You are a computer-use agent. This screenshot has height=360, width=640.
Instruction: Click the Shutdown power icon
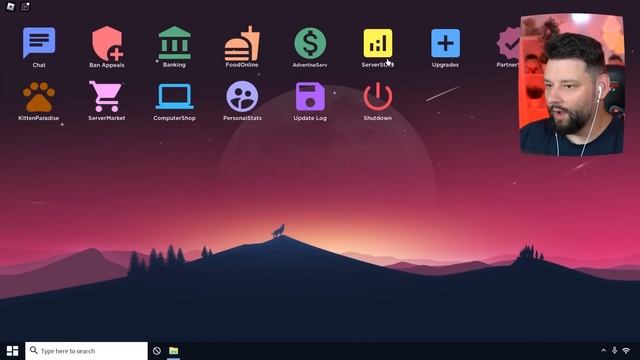[378, 96]
